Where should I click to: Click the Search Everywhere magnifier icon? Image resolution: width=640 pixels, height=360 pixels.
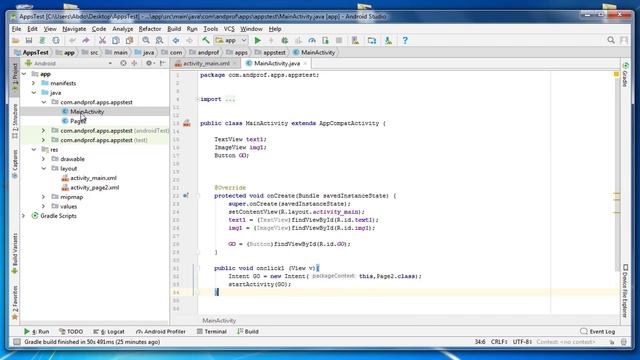(x=611, y=40)
